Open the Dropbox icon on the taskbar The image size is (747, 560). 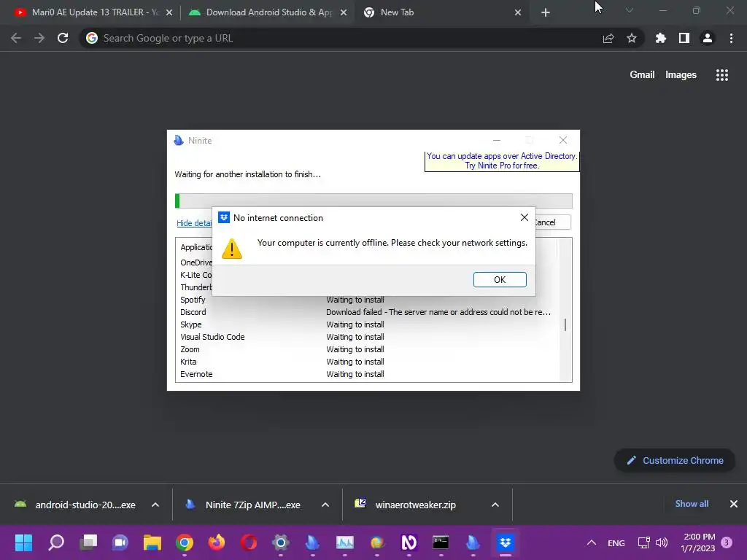click(x=505, y=542)
